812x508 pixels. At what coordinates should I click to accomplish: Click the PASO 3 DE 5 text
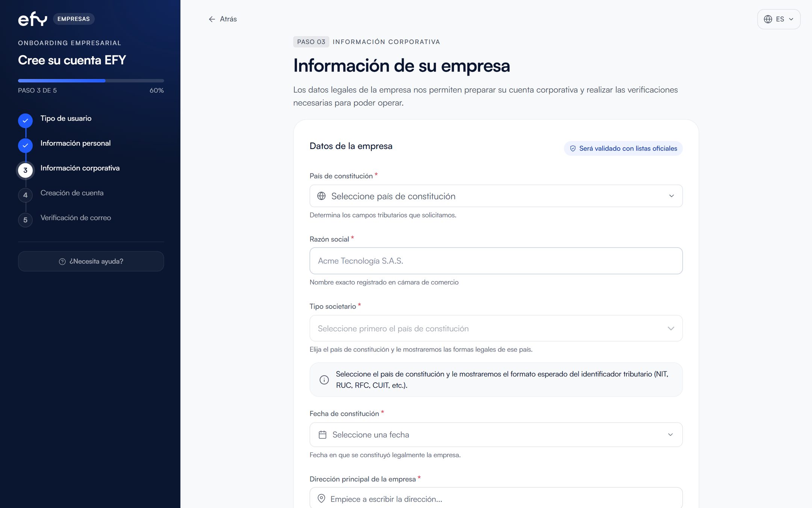38,90
